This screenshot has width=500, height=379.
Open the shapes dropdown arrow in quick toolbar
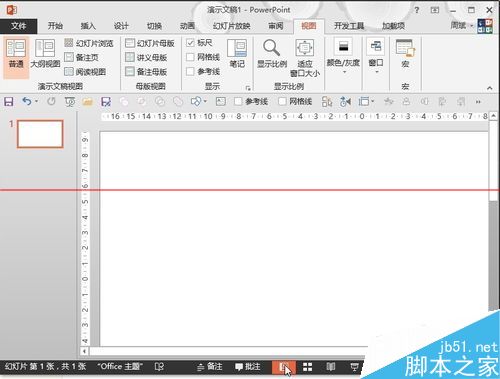point(205,101)
